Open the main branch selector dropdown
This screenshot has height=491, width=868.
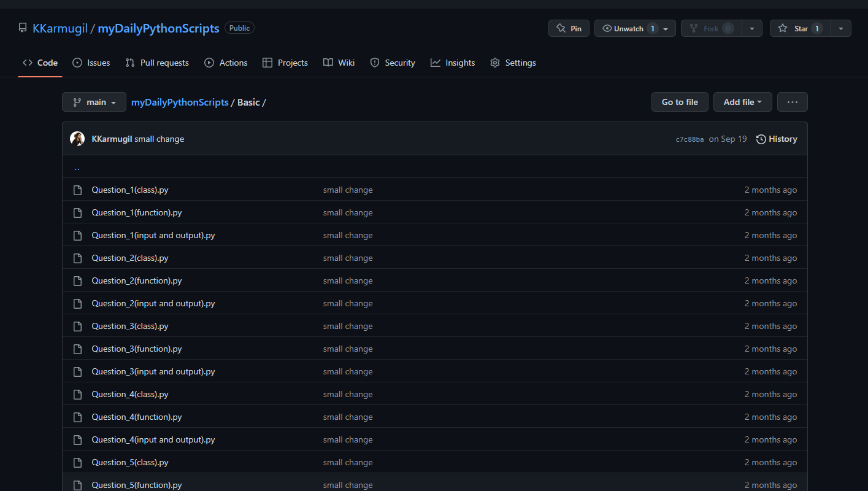tap(94, 102)
